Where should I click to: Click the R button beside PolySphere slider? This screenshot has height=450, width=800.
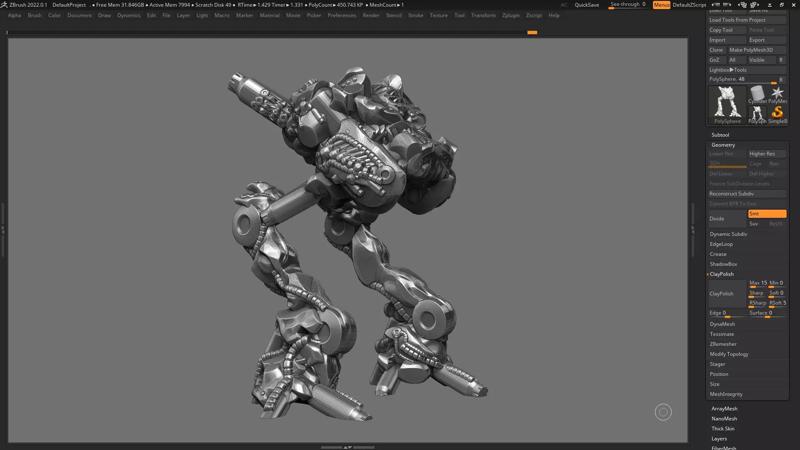pyautogui.click(x=781, y=79)
